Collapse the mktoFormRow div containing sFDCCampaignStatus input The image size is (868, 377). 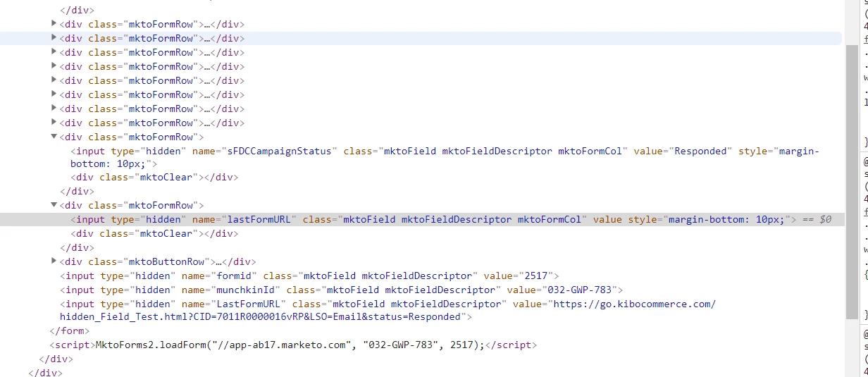(x=54, y=137)
